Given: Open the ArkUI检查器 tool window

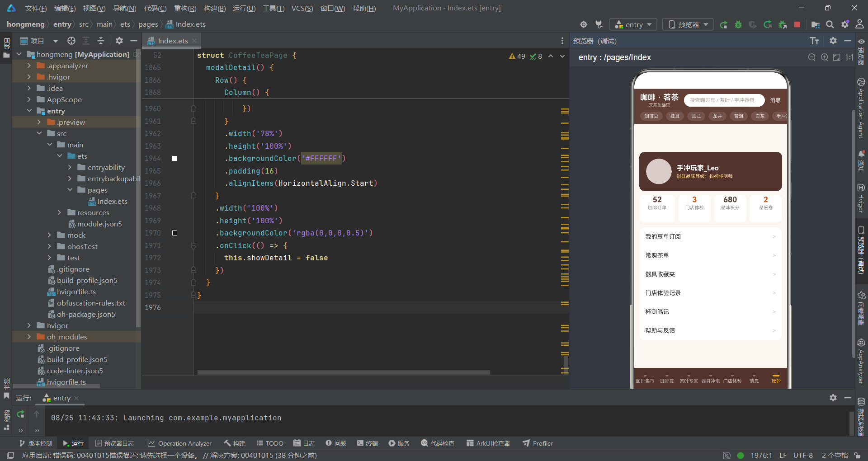Looking at the screenshot, I should 488,443.
